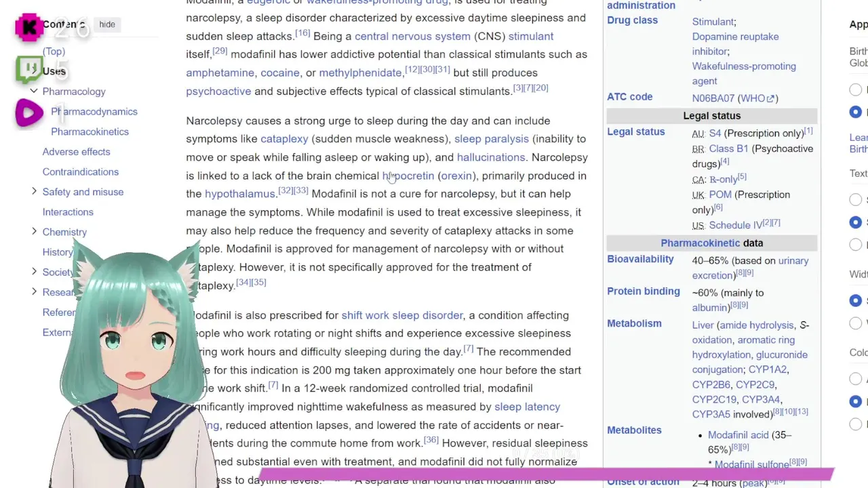Open the hypothalamus link
The image size is (868, 488).
point(240,194)
